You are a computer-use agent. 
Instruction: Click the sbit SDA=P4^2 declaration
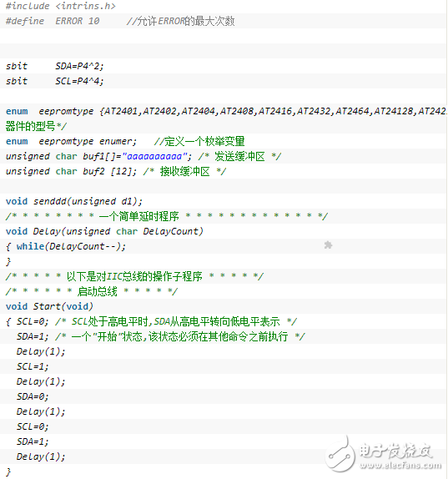point(55,66)
